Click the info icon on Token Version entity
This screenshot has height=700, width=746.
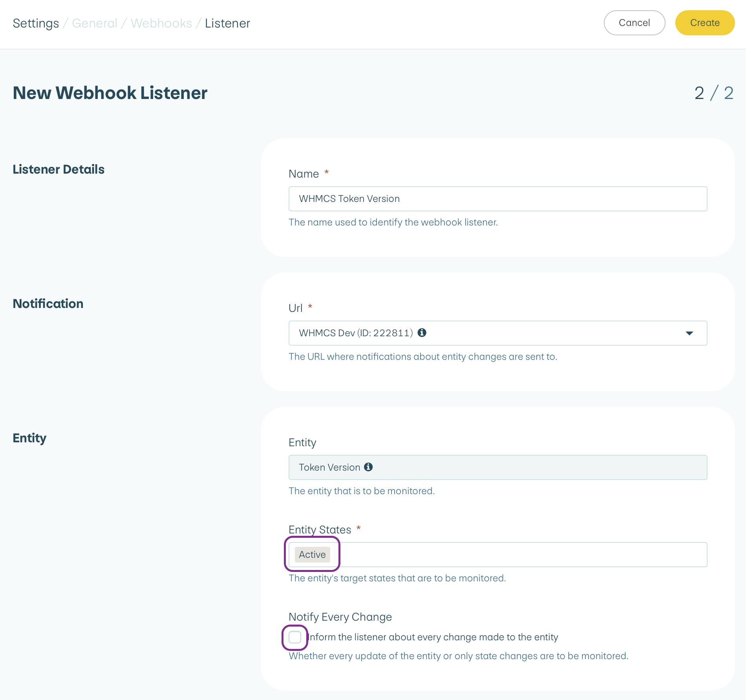point(368,467)
